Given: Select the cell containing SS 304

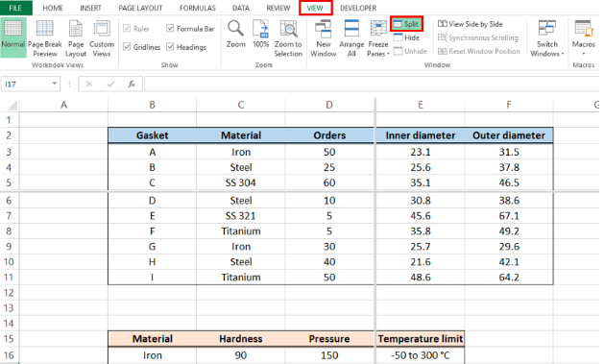Looking at the screenshot, I should click(241, 182).
